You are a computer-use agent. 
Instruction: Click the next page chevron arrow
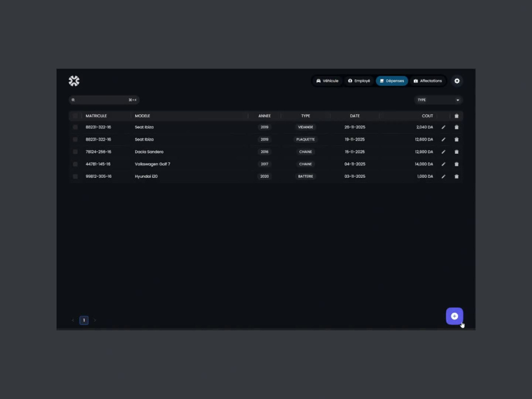95,320
